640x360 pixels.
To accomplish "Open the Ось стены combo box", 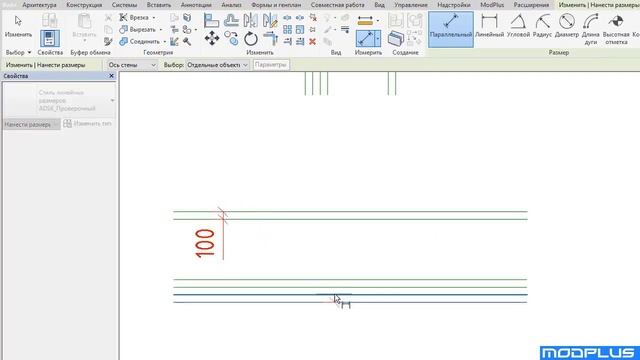I will coord(131,65).
